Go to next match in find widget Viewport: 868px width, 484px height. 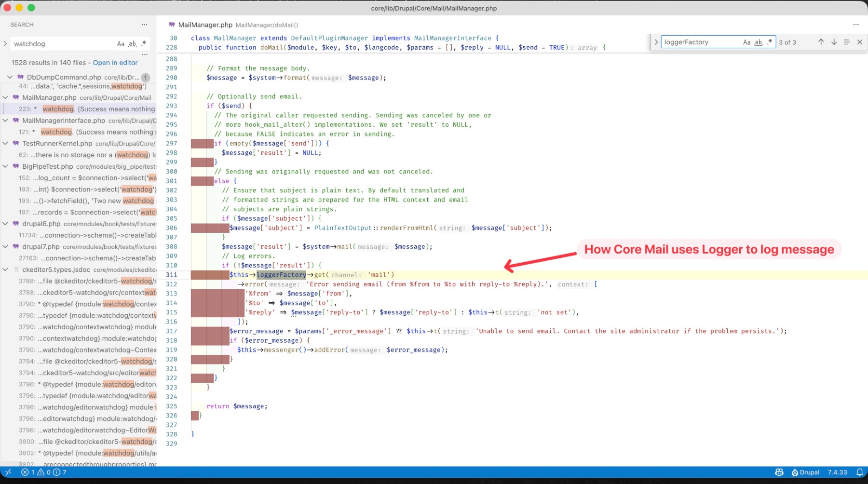[x=834, y=42]
